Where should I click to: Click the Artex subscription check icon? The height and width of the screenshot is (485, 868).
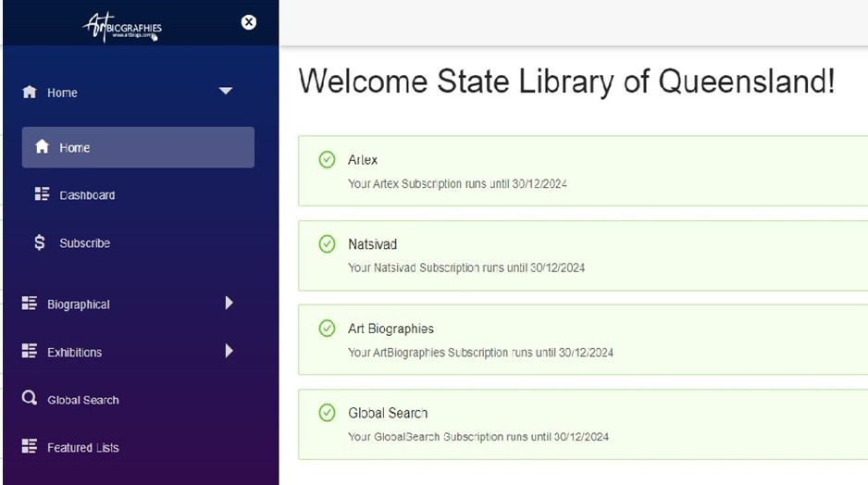(328, 160)
